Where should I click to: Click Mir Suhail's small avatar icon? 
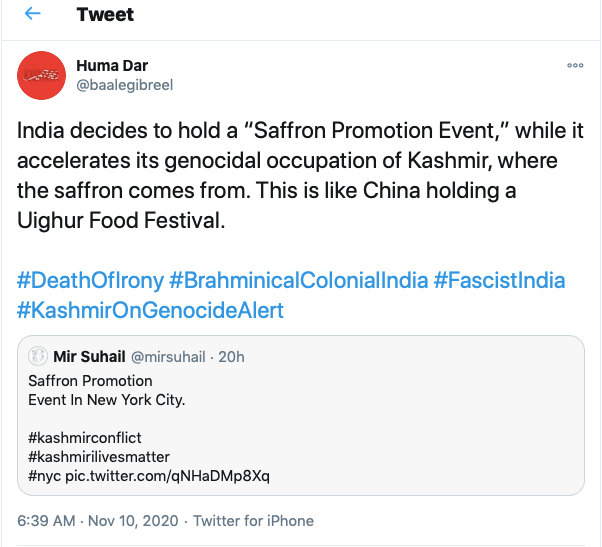[38, 357]
